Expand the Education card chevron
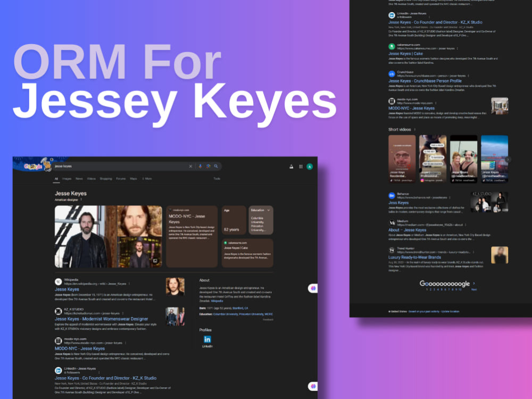532x399 pixels. 268,210
